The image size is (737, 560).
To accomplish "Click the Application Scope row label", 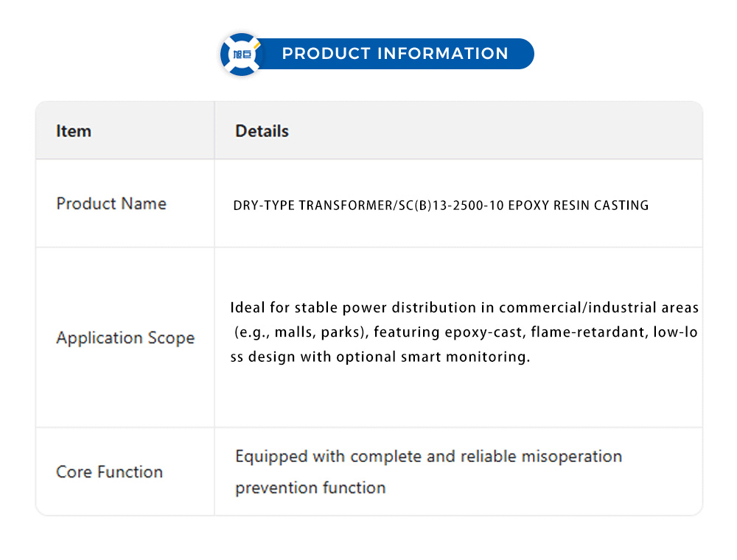I will click(125, 338).
